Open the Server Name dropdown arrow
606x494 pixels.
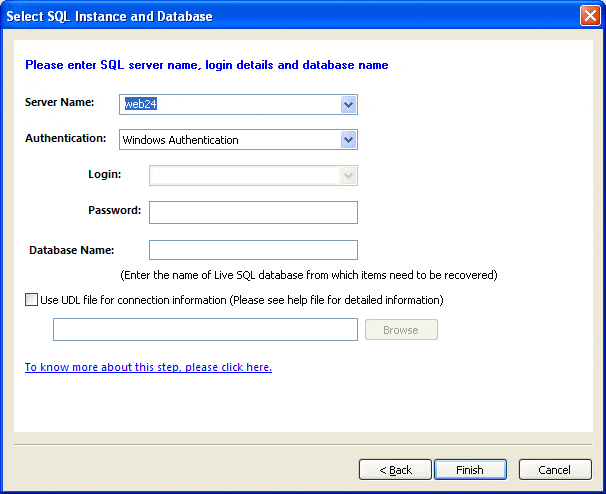coord(348,104)
